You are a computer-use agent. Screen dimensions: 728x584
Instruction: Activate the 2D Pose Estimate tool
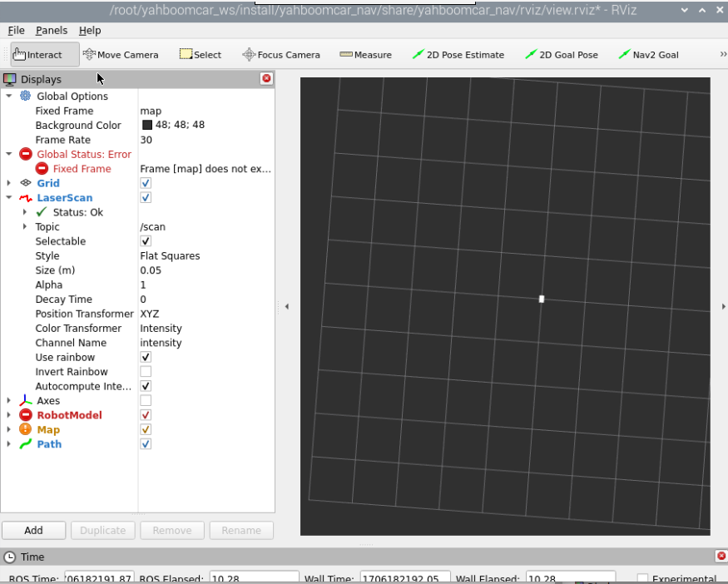458,55
